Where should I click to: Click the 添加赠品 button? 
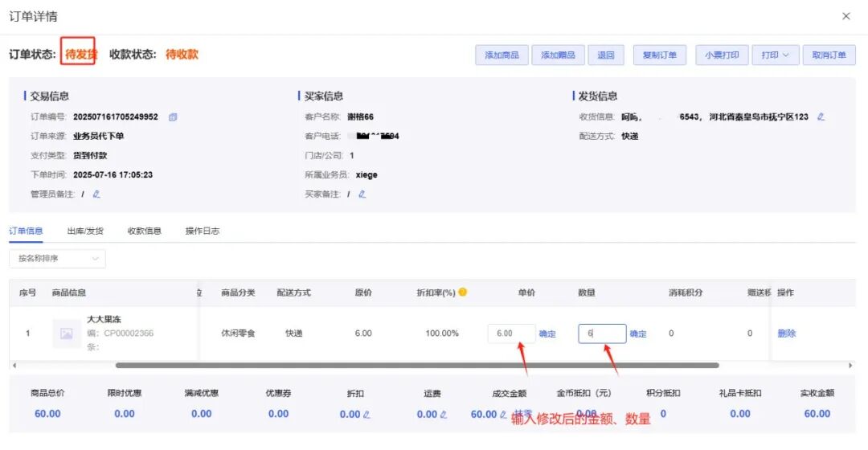coord(558,55)
